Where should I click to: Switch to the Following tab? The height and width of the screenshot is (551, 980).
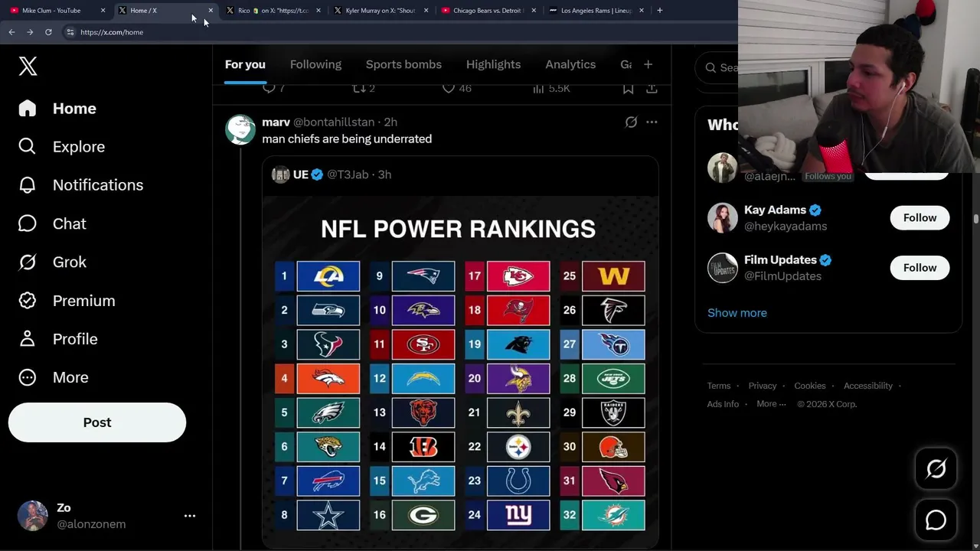[x=315, y=65]
